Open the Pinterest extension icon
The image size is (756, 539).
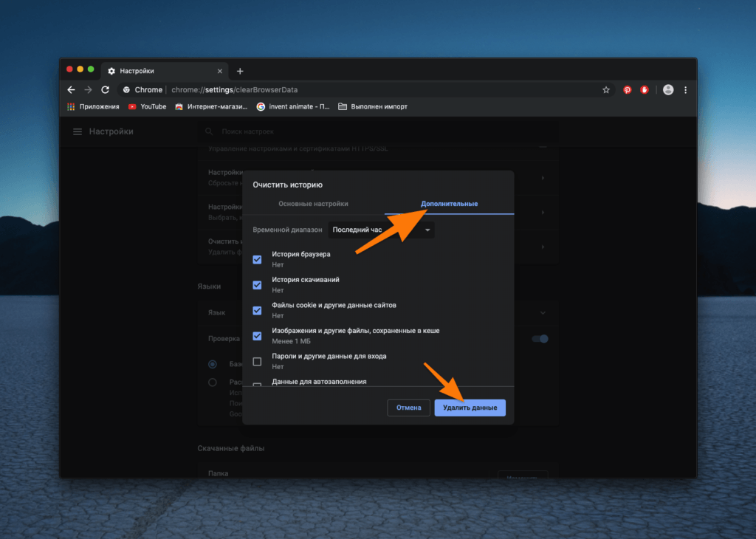(x=627, y=89)
